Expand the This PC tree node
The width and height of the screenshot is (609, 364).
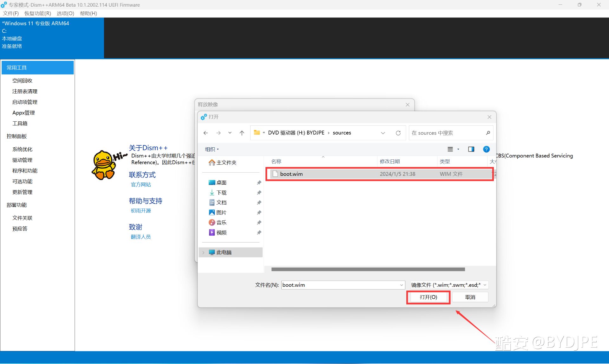pos(203,252)
